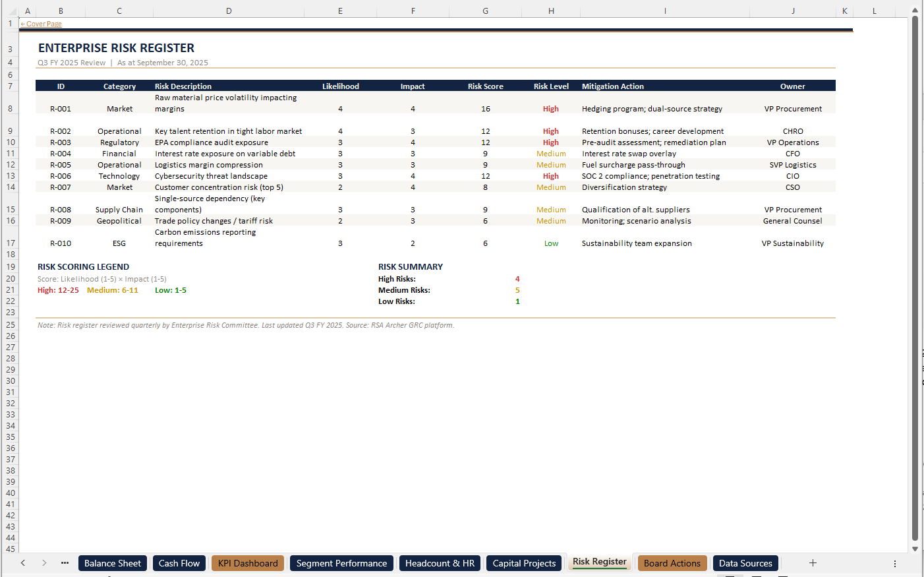Add a new sheet with the plus button
Image resolution: width=924 pixels, height=577 pixels.
point(813,562)
